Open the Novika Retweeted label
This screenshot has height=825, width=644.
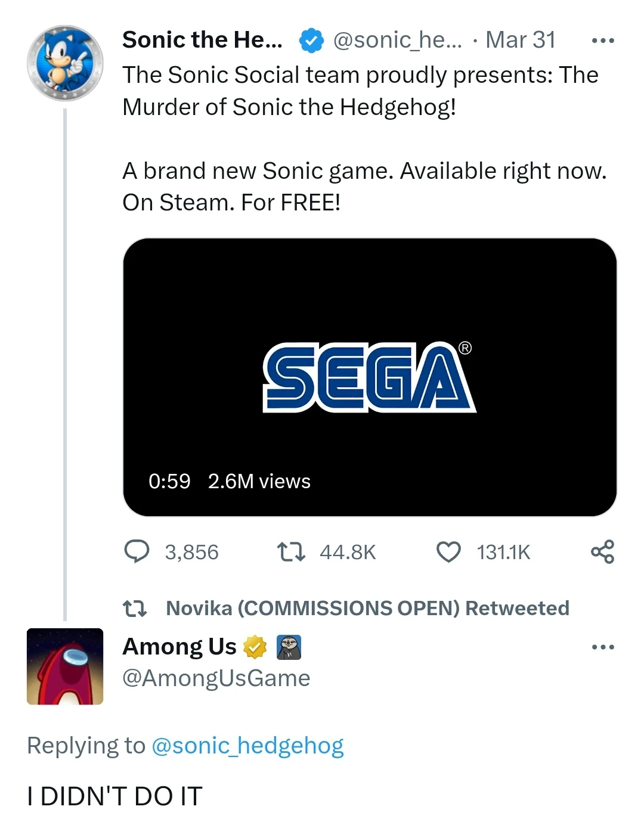[367, 608]
